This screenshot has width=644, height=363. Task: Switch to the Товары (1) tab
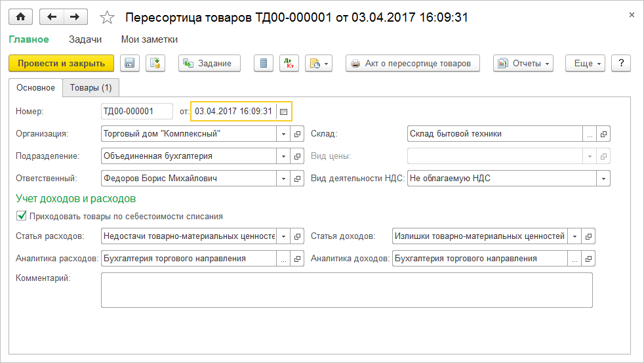pos(91,87)
